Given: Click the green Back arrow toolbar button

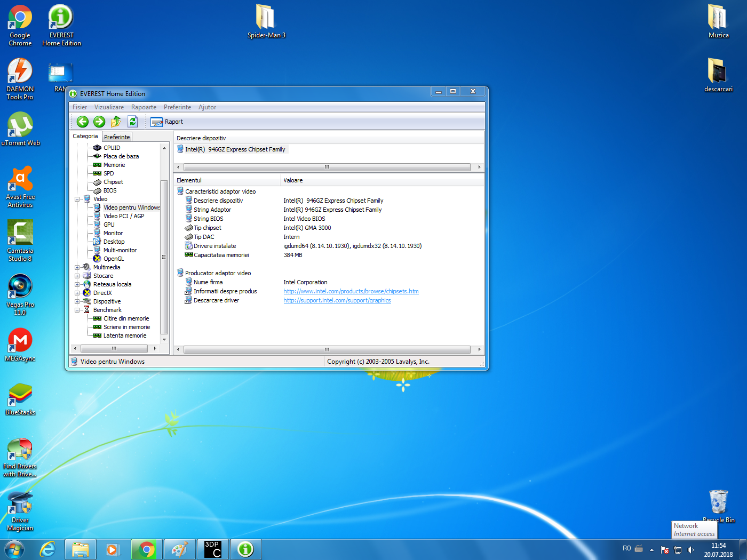Looking at the screenshot, I should (83, 122).
